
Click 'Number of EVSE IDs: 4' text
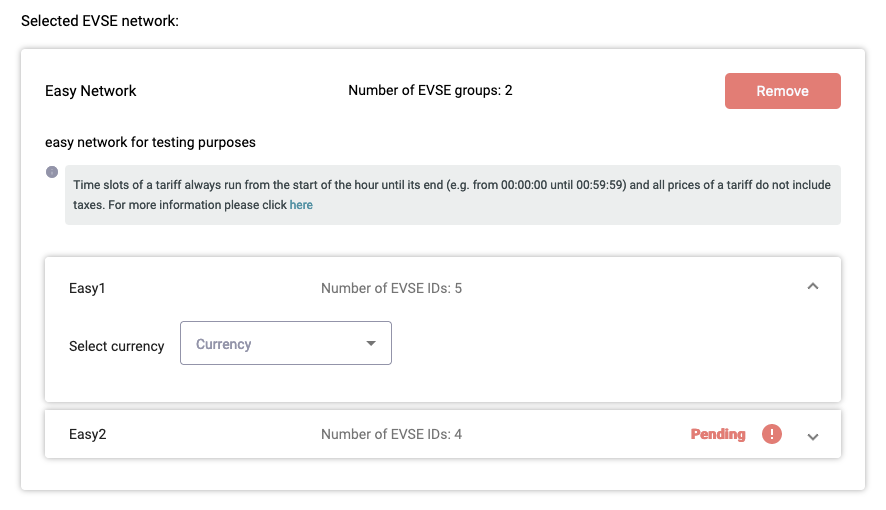tap(392, 434)
